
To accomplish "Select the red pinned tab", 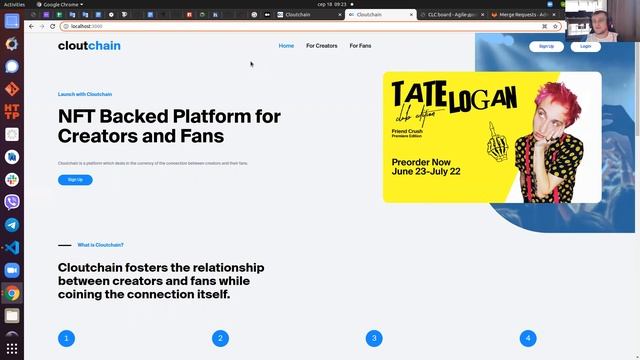I will coord(189,15).
